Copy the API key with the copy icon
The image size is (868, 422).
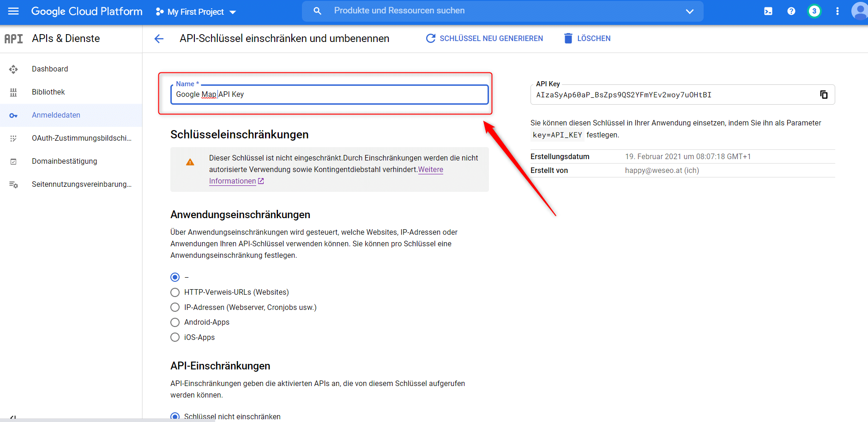(x=824, y=95)
